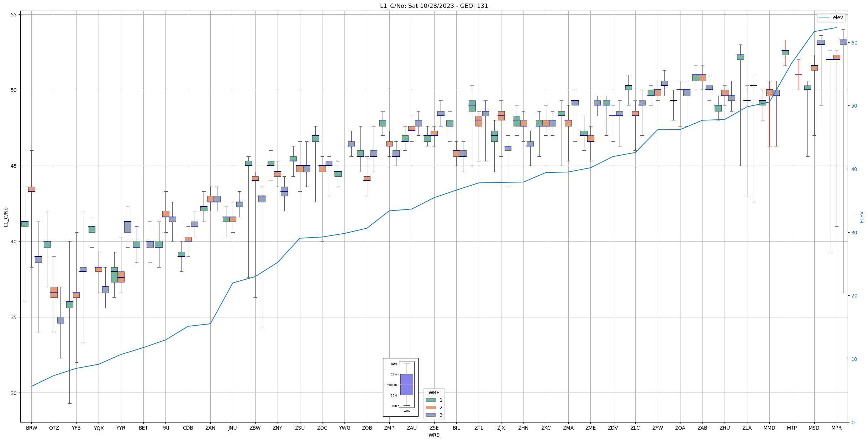Click the WRS x-axis label

tap(434, 435)
